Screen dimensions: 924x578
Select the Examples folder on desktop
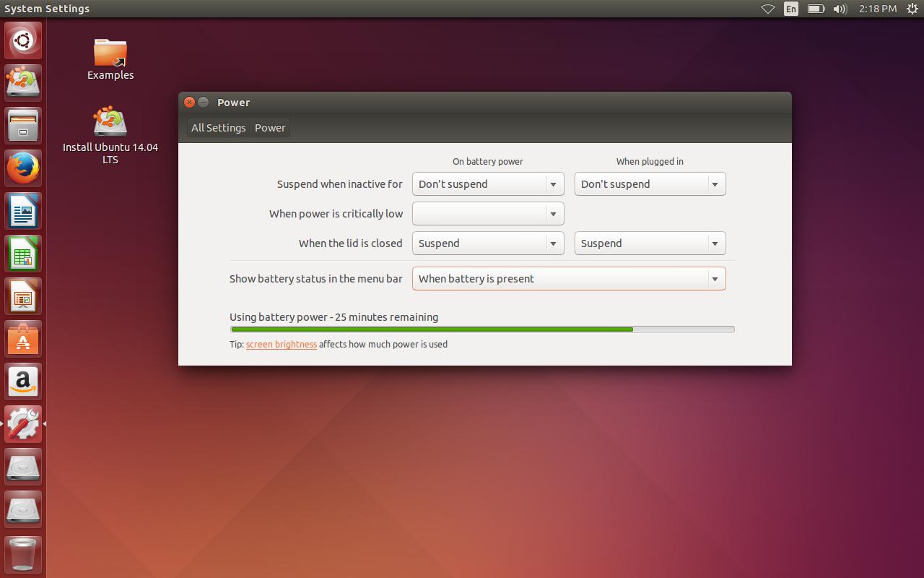coord(110,59)
